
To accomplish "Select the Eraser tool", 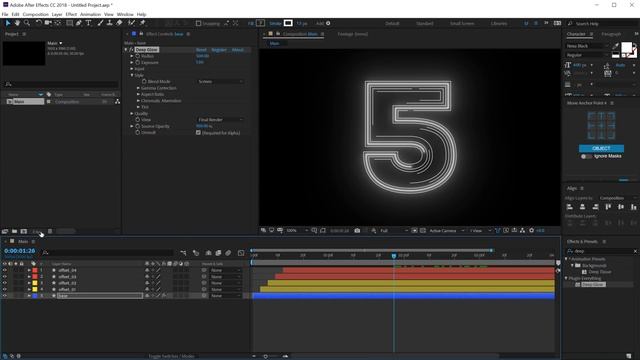I will point(119,23).
